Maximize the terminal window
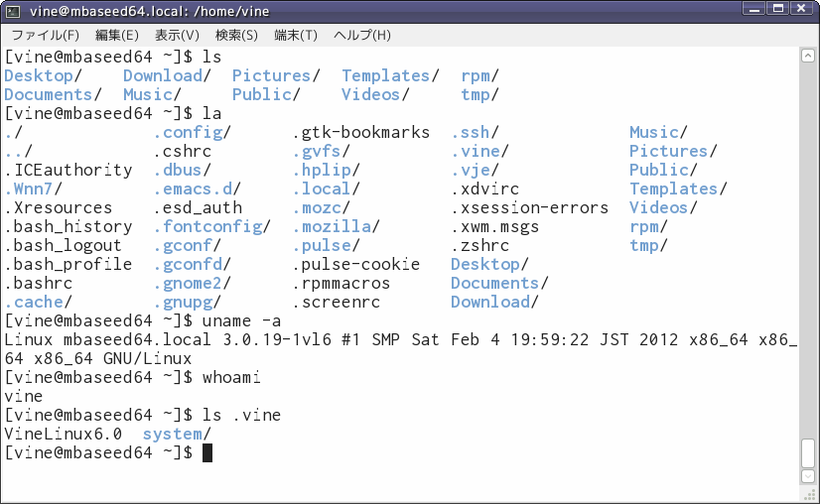The image size is (820, 504). tap(778, 8)
